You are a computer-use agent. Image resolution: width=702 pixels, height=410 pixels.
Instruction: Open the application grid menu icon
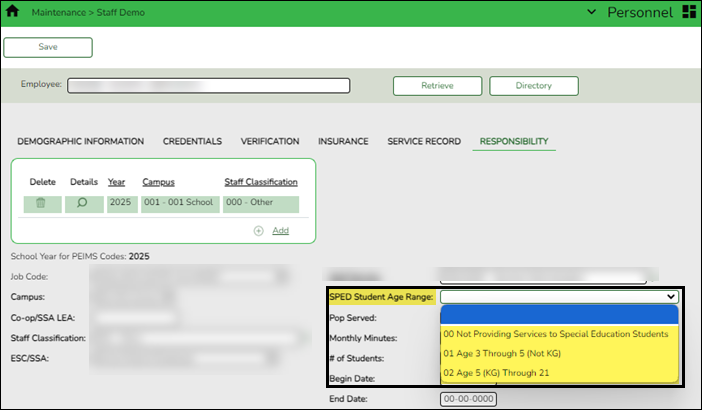[x=688, y=12]
